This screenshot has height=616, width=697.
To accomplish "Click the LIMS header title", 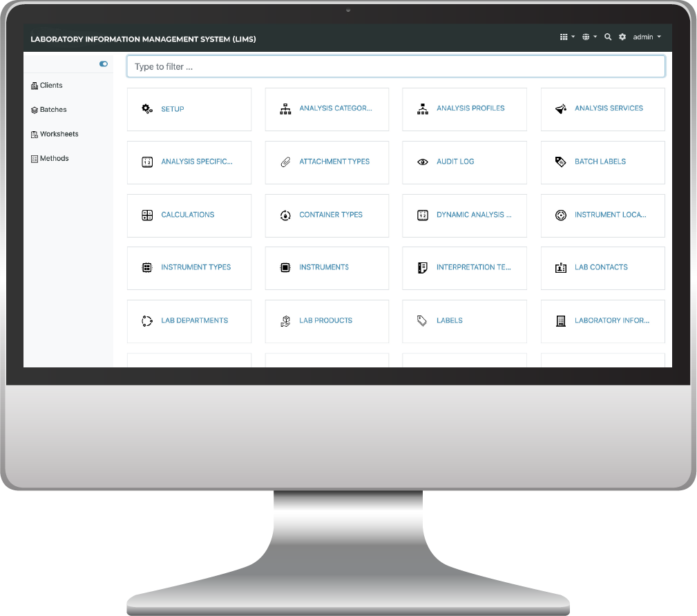I will pos(143,39).
